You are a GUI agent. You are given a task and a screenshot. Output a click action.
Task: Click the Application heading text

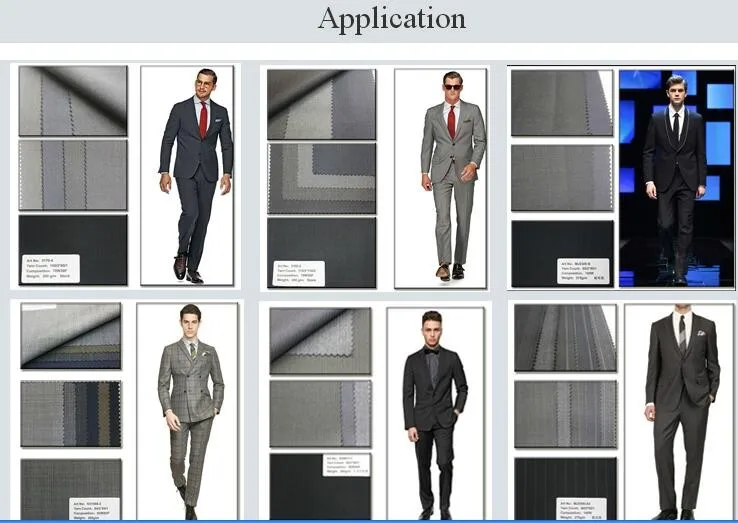tap(391, 19)
